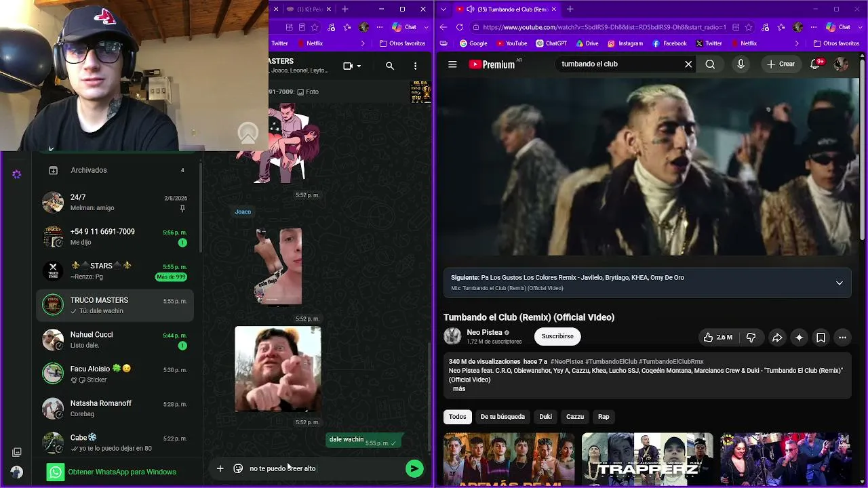Focus the WhatsApp message input field
This screenshot has width=868, height=488.
[x=324, y=468]
